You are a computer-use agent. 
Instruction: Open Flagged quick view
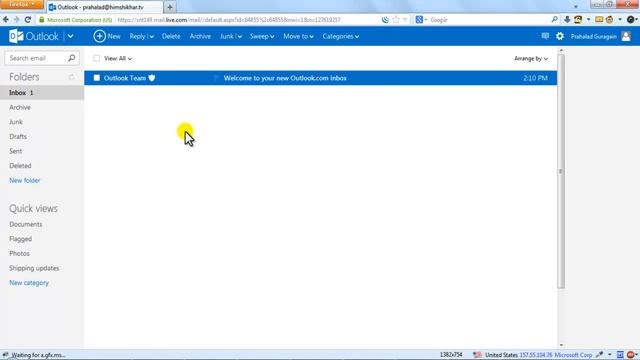pos(20,239)
